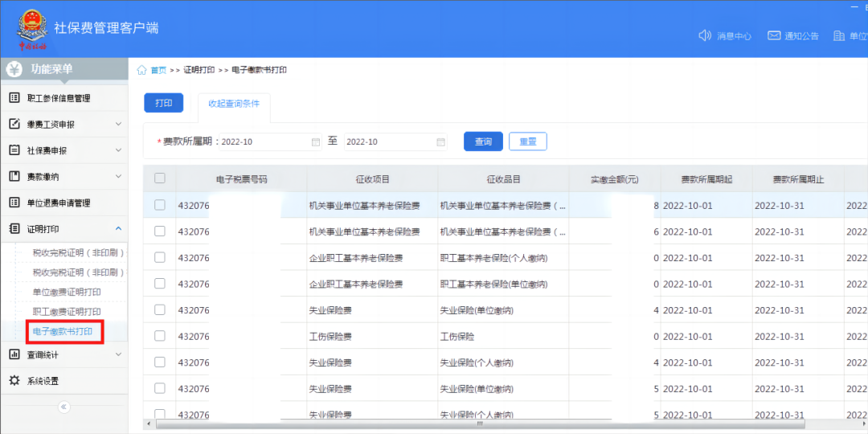The width and height of the screenshot is (868, 434).
Task: Click the horizontal scrollbar thumb
Action: tap(479, 424)
